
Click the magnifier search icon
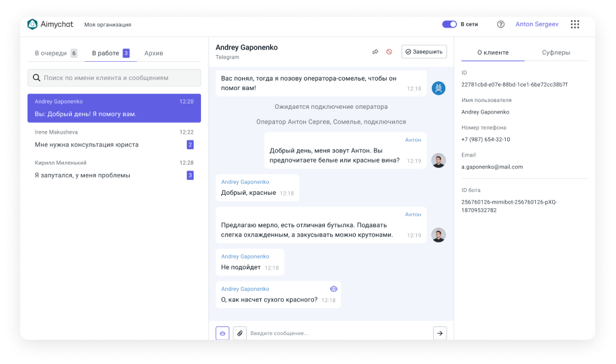click(36, 78)
